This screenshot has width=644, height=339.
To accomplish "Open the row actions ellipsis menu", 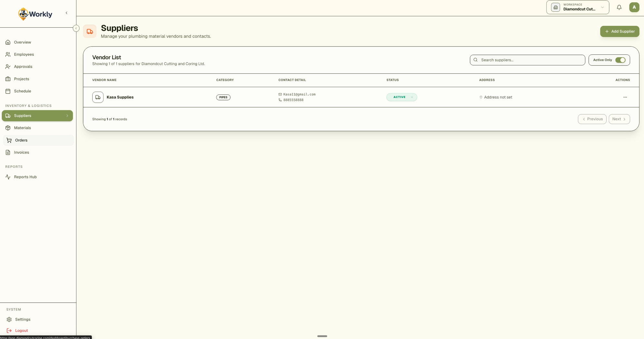I will click(x=625, y=97).
